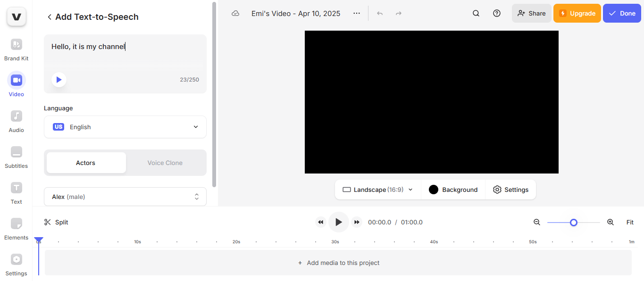Open the Background color picker
The image size is (644, 281).
click(x=453, y=190)
